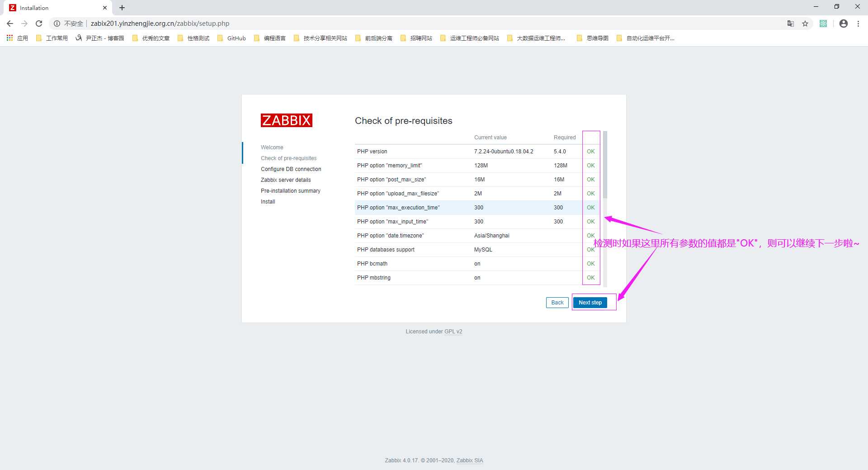The height and width of the screenshot is (470, 868).
Task: Bookmark this page with the star
Action: [x=805, y=24]
